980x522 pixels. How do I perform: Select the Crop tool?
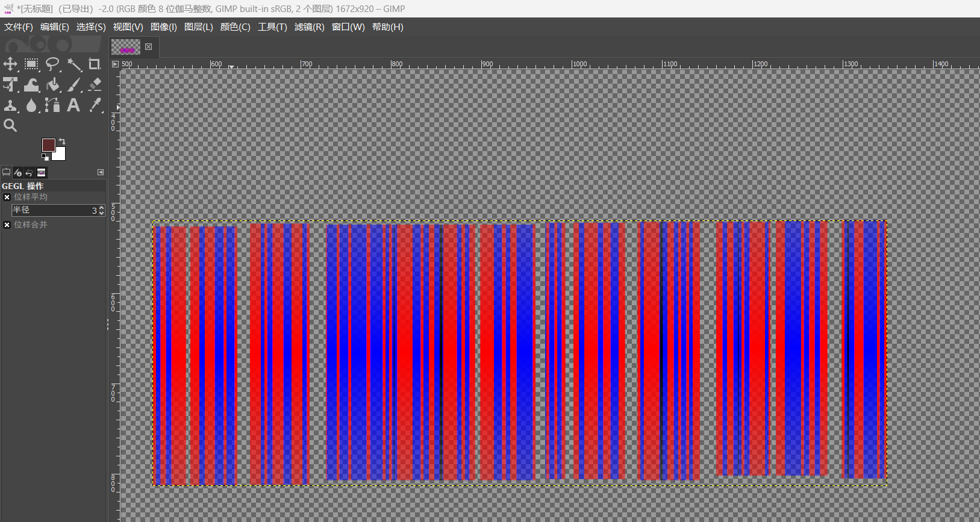95,64
